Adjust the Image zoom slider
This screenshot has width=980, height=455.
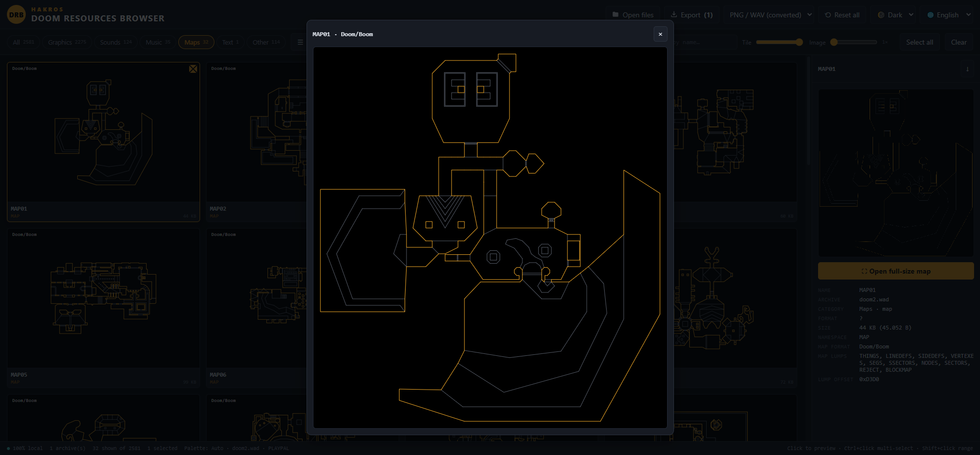pyautogui.click(x=854, y=42)
